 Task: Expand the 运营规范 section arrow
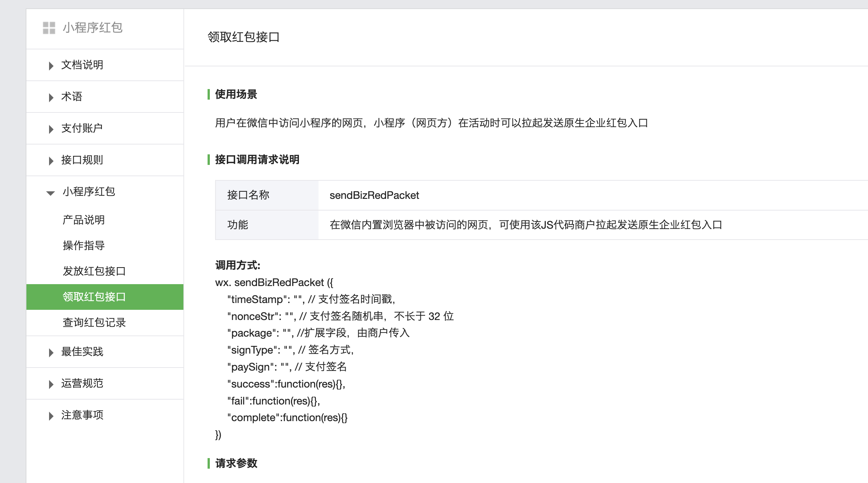(51, 384)
